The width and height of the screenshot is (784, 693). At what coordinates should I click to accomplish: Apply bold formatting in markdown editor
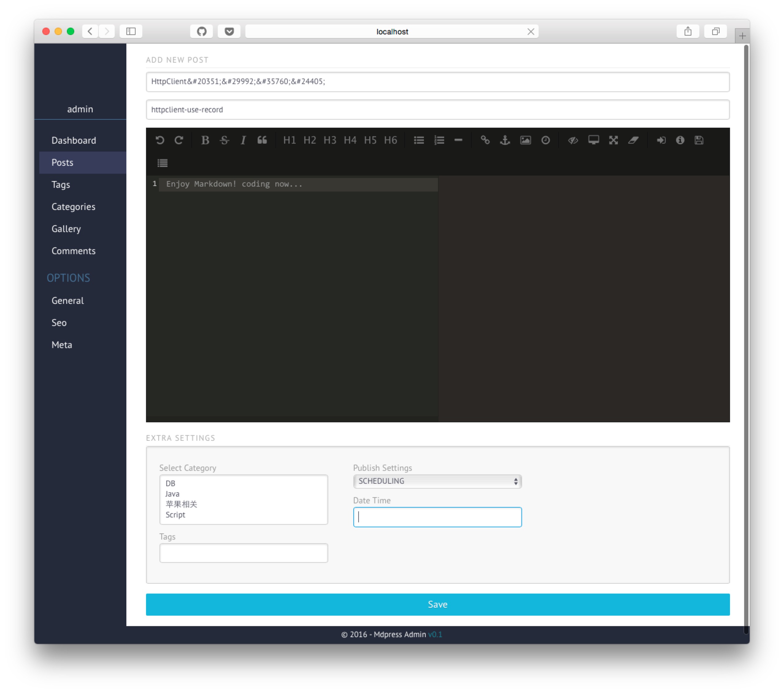[x=205, y=141]
